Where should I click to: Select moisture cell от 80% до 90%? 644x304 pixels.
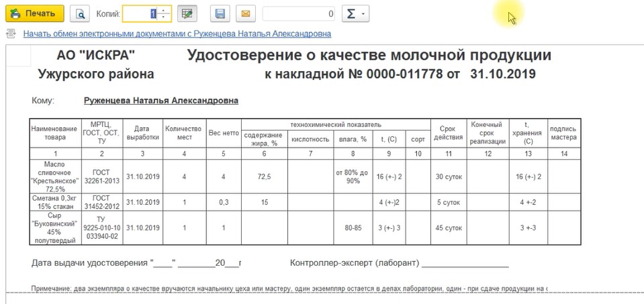(353, 176)
